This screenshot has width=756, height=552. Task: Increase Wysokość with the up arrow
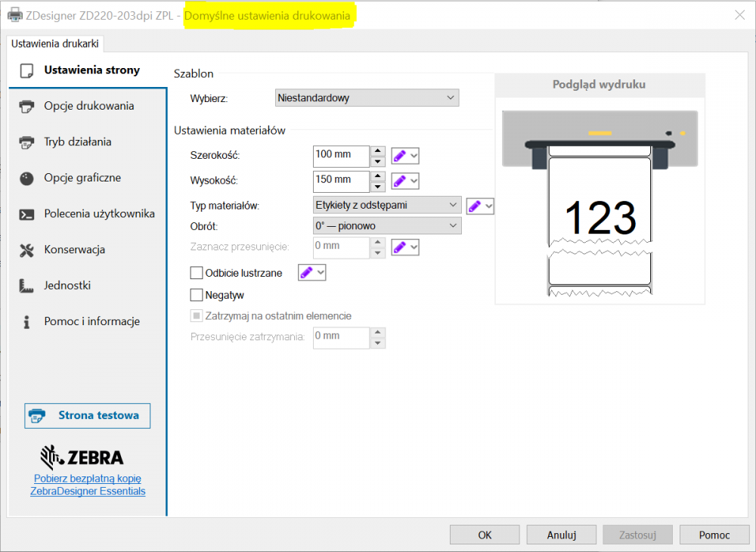coord(378,176)
